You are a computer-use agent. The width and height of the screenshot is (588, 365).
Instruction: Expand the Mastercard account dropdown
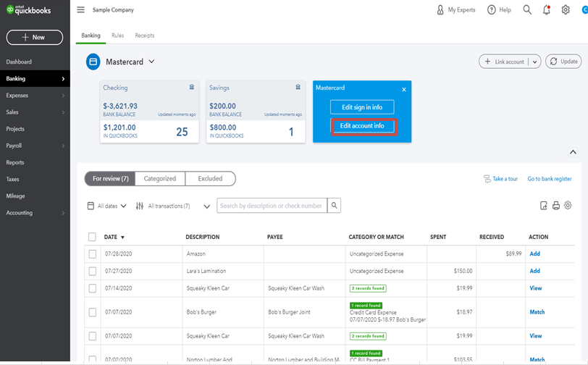[x=151, y=62]
